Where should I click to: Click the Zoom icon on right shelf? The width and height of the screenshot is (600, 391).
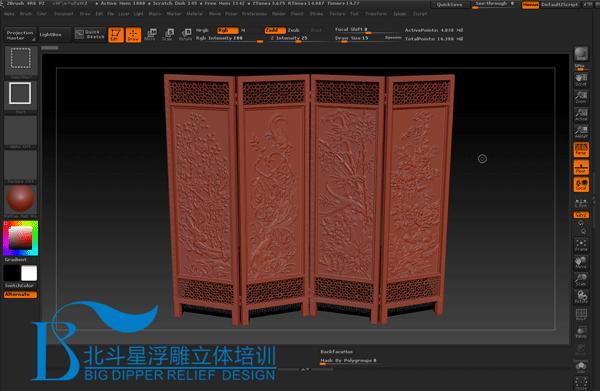coord(581,97)
